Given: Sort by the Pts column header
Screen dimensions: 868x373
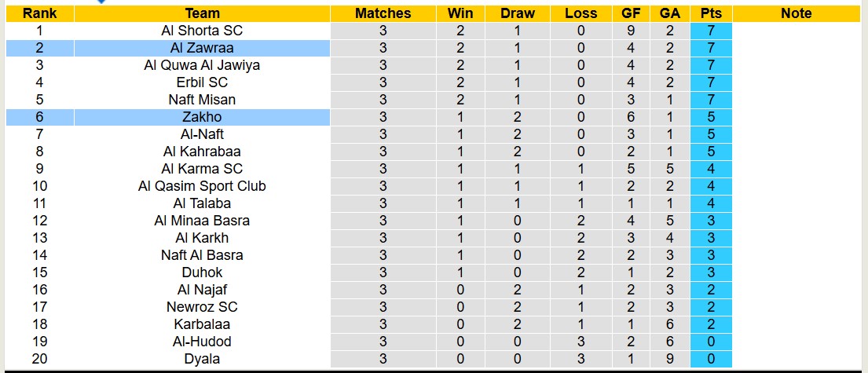Looking at the screenshot, I should (x=711, y=13).
